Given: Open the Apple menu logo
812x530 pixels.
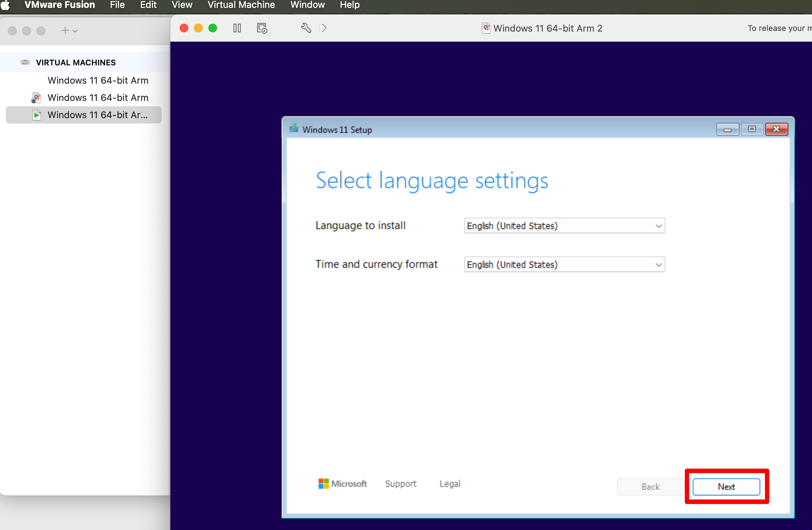Looking at the screenshot, I should (x=6, y=5).
